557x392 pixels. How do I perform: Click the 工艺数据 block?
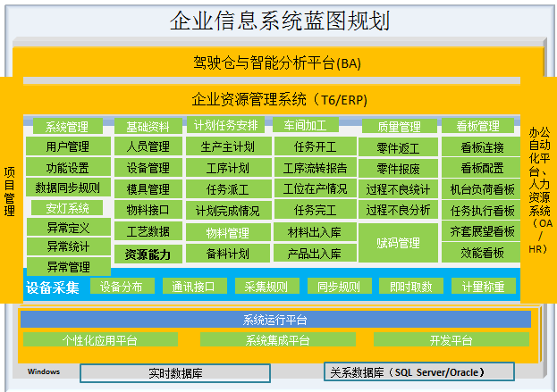tap(148, 231)
